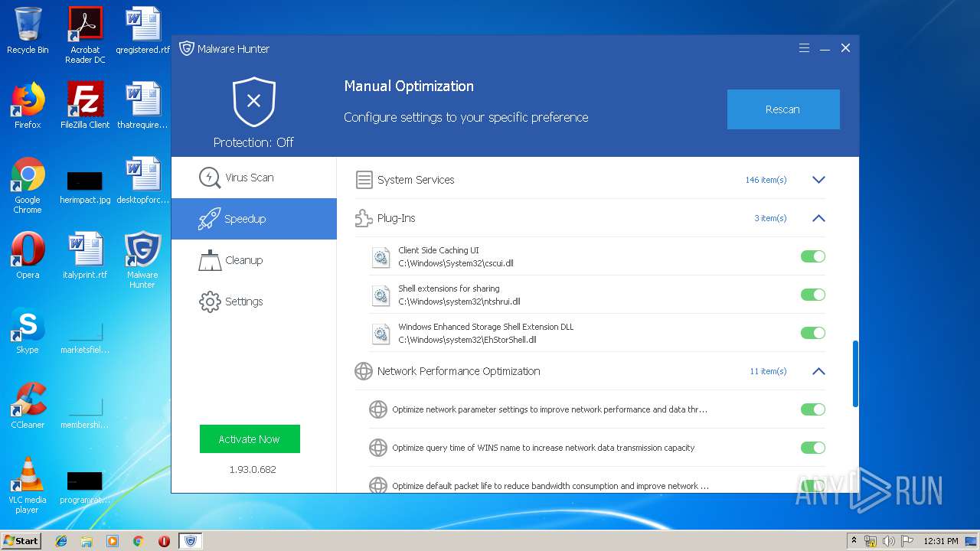This screenshot has height=551, width=980.
Task: Click globe icon beside Optimize network parameter settings
Action: tap(378, 409)
